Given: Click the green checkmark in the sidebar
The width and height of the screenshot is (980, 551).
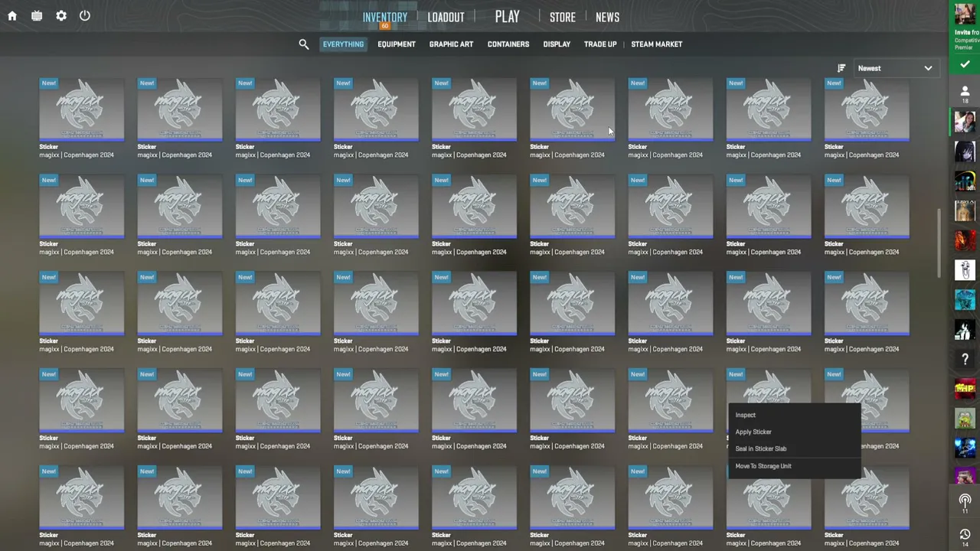Looking at the screenshot, I should tap(965, 65).
